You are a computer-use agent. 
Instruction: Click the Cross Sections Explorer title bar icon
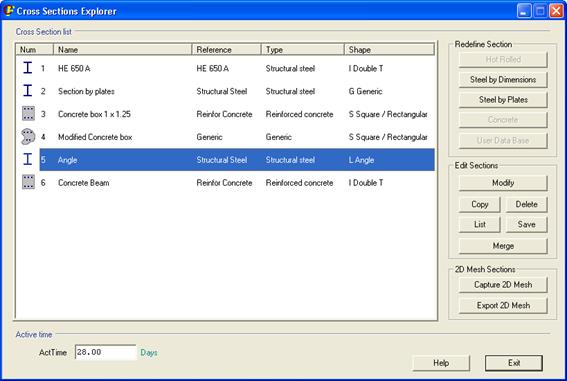[9, 10]
